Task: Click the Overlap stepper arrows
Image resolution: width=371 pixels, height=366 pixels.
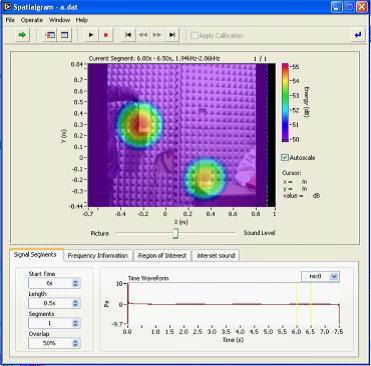Action: (x=75, y=343)
